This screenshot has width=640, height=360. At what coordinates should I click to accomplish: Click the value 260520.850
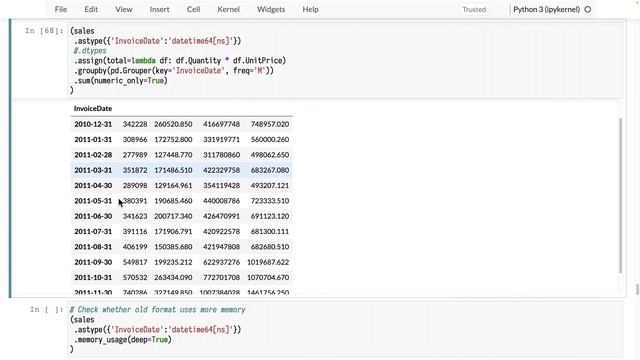[173, 124]
